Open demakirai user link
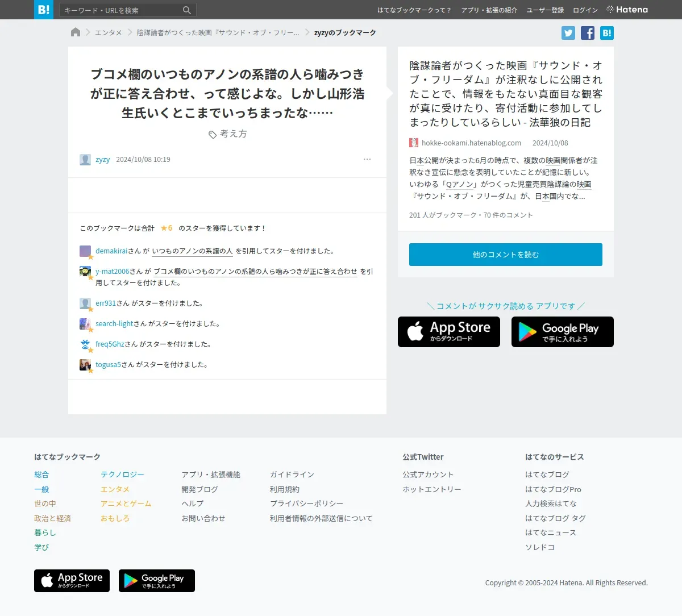The width and height of the screenshot is (682, 616). (111, 251)
